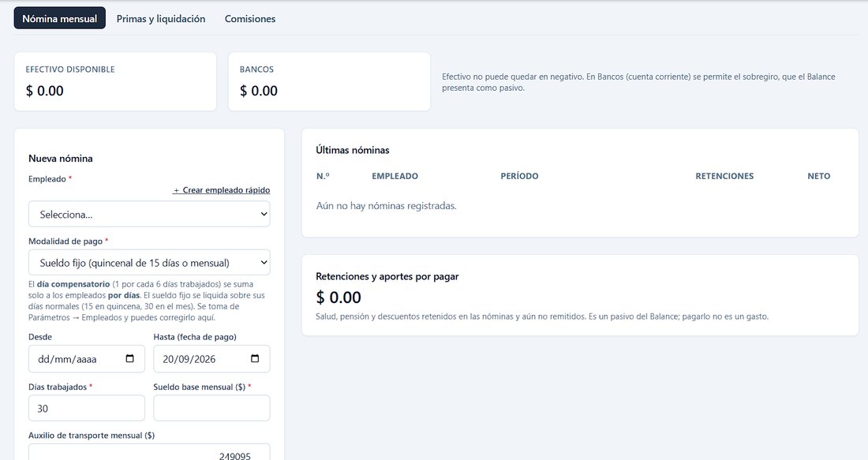
Task: Click the RETENCIONES column header
Action: [x=724, y=176]
